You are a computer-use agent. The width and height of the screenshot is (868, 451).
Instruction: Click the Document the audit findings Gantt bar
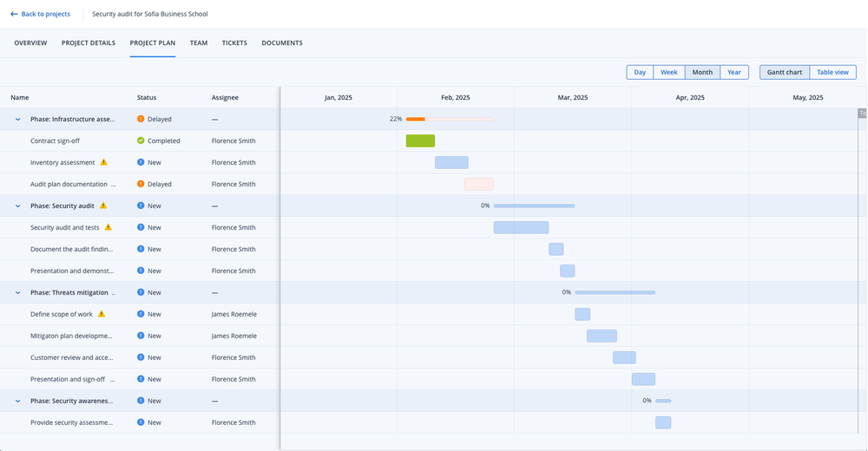[556, 249]
